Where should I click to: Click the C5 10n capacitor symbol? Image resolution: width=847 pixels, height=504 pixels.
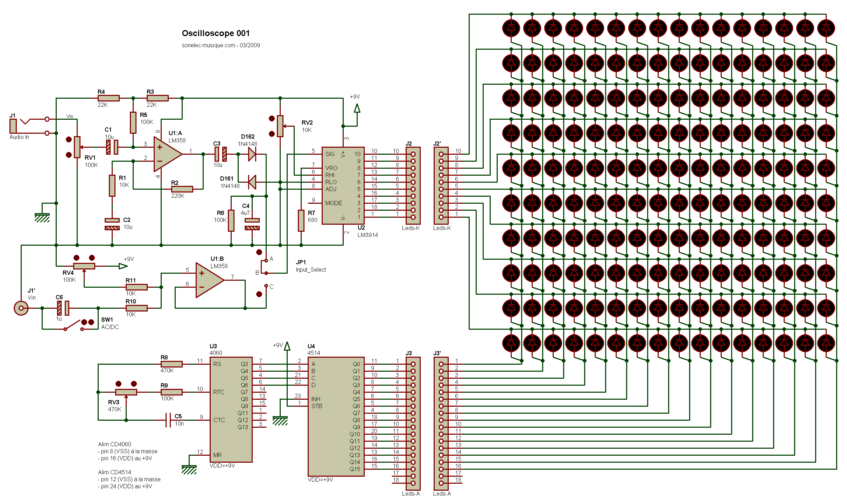tap(168, 420)
